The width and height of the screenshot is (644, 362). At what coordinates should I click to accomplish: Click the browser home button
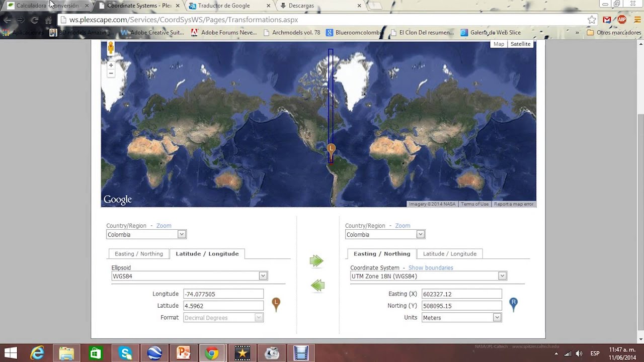coord(48,20)
